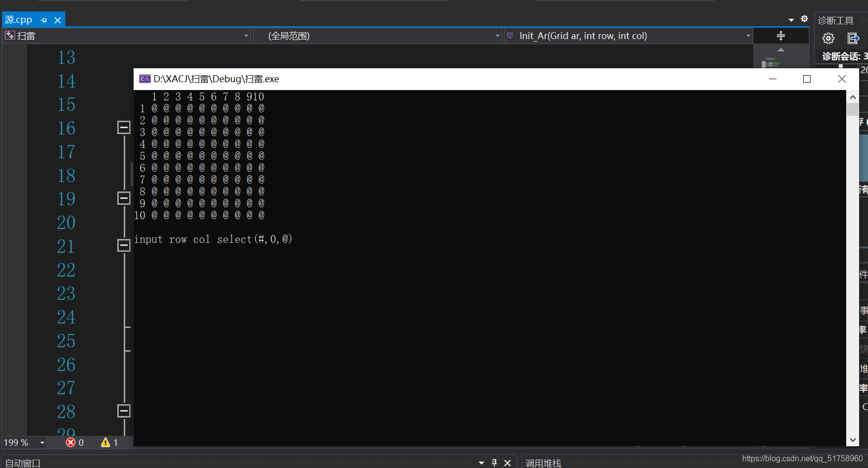Close the 源.cpp tab
Image resolution: width=868 pixels, height=468 pixels.
point(57,20)
